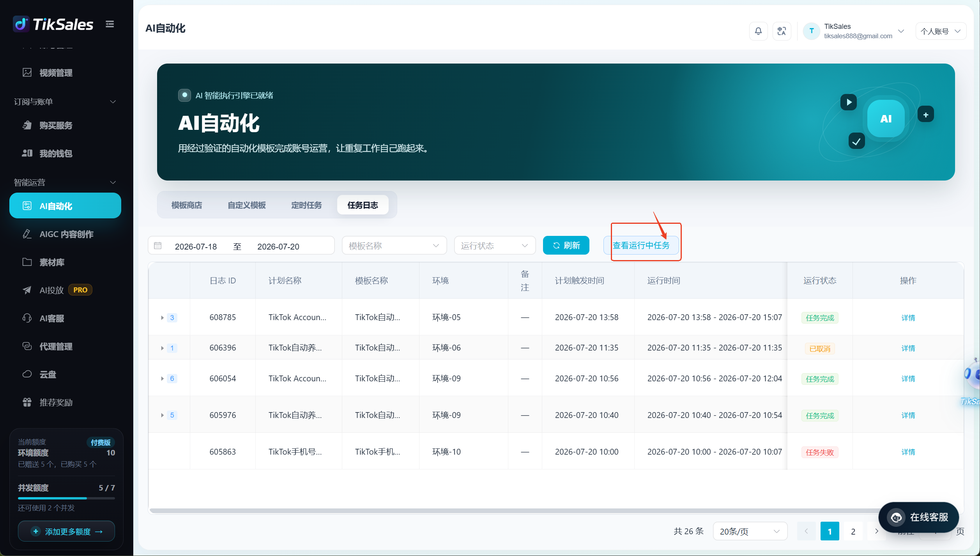Image resolution: width=980 pixels, height=556 pixels.
Task: Expand log row 606396
Action: tap(162, 348)
